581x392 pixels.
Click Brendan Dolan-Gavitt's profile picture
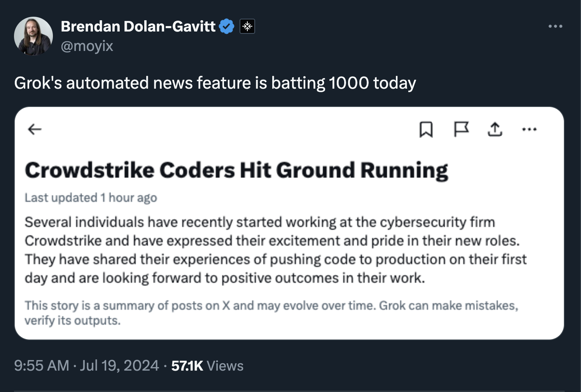point(33,36)
